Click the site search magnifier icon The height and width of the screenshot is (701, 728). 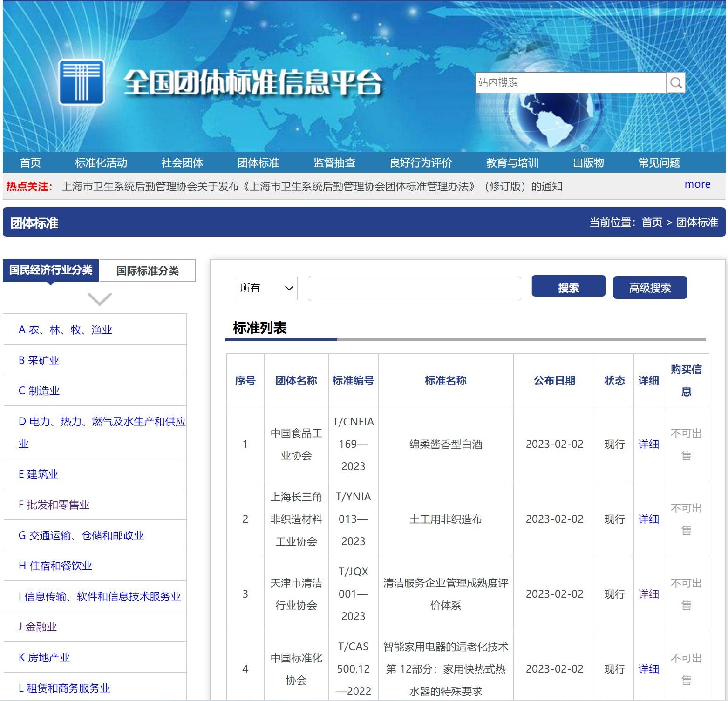(676, 83)
